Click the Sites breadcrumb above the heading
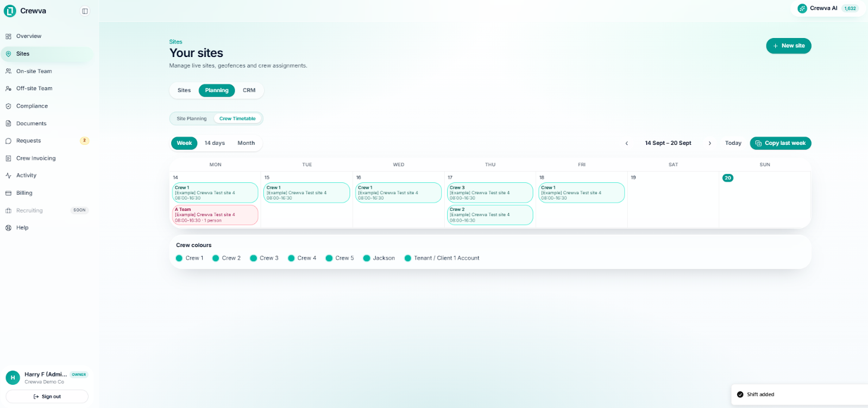 pyautogui.click(x=176, y=42)
